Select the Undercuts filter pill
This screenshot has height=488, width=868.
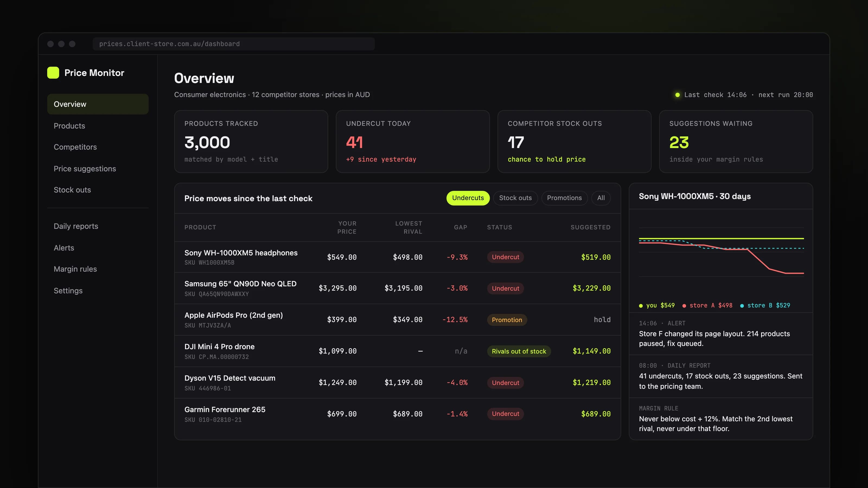click(x=468, y=198)
